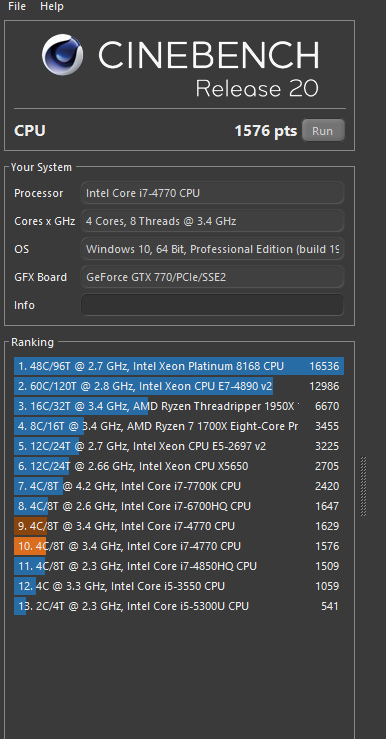Click the Cores x GHz field
This screenshot has width=386, height=739.
[x=213, y=221]
